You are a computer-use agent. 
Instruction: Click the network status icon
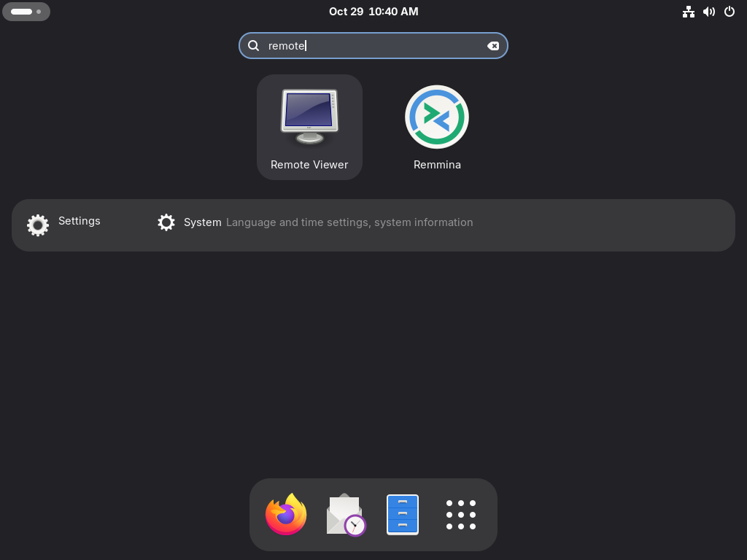point(688,12)
